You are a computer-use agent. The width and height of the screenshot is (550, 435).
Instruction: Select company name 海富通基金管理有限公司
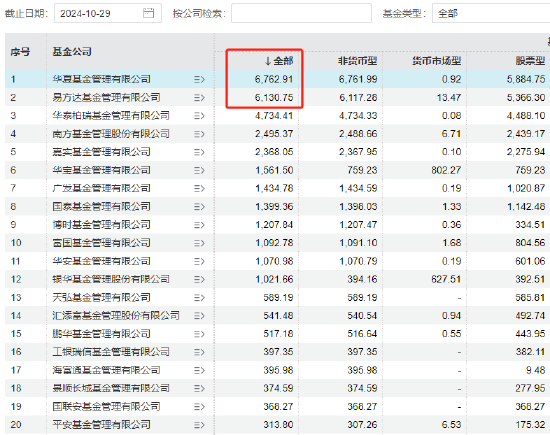pos(106,370)
